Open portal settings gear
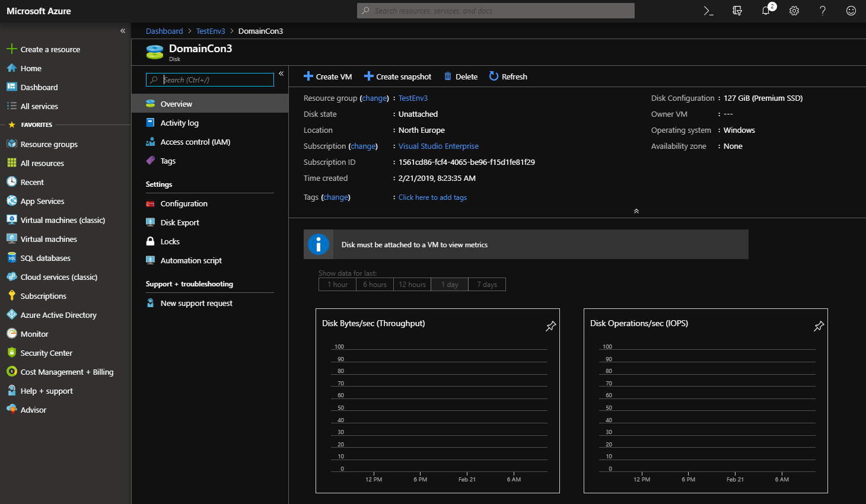This screenshot has height=504, width=866. point(794,11)
